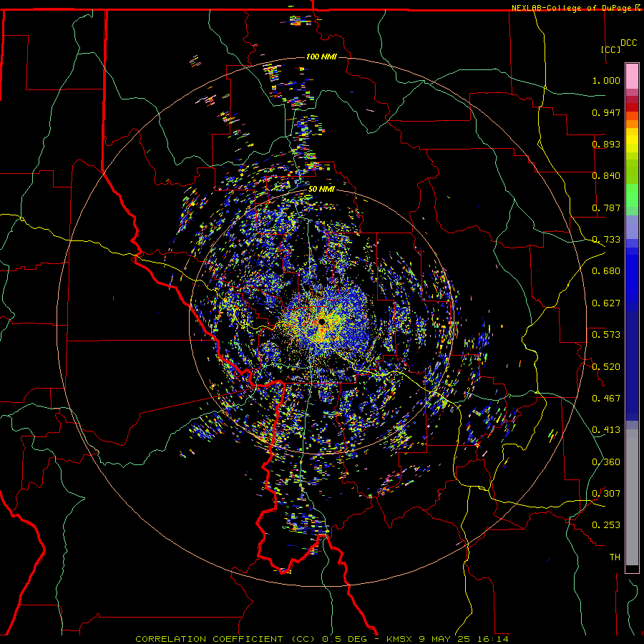Viewport: 644px width, 644px height.
Task: Select the 1.000 value on the scale
Action: (x=606, y=80)
